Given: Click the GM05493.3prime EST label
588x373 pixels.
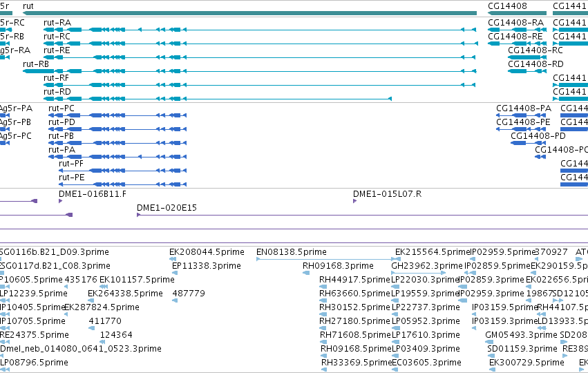Looking at the screenshot, I should [x=522, y=335].
